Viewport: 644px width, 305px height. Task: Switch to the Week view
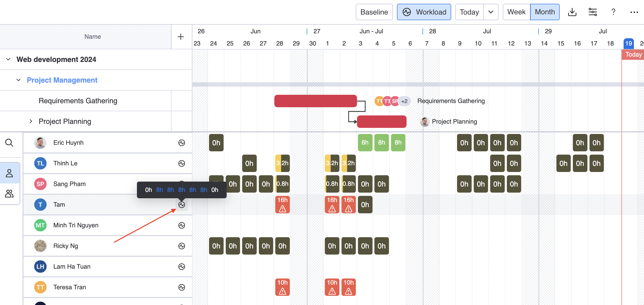coord(516,12)
